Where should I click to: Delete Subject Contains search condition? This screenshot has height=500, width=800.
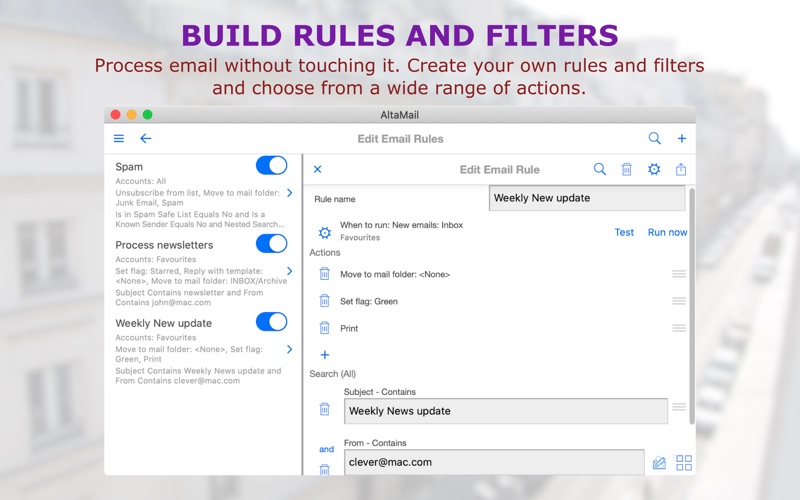click(324, 409)
